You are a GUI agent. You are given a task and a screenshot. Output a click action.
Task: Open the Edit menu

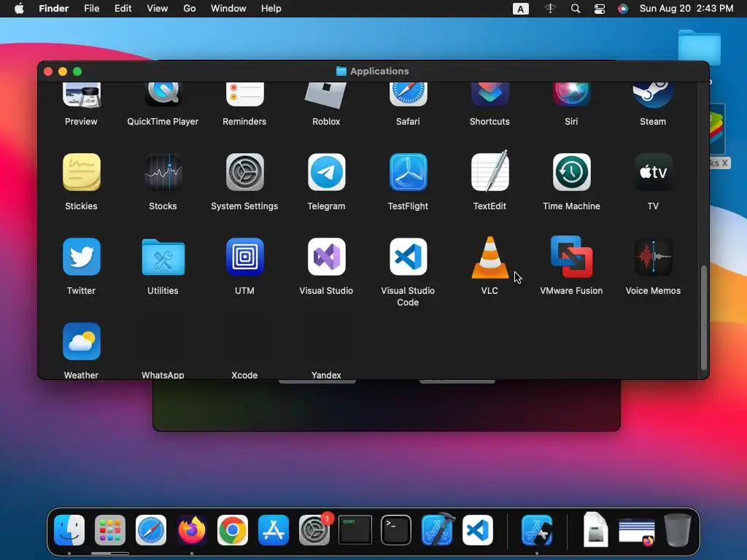click(123, 9)
